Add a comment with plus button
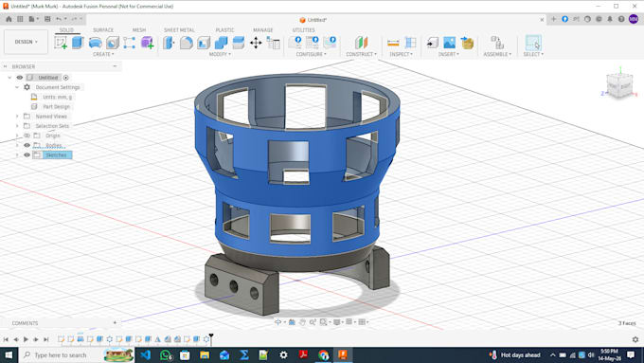 (115, 322)
